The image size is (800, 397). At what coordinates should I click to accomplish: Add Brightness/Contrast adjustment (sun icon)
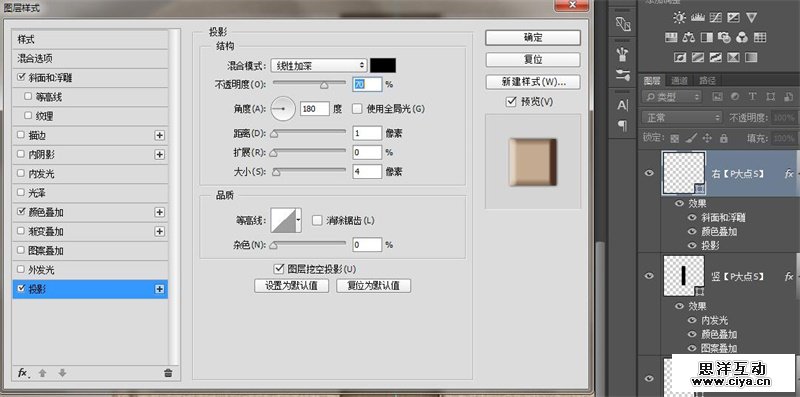(x=679, y=18)
